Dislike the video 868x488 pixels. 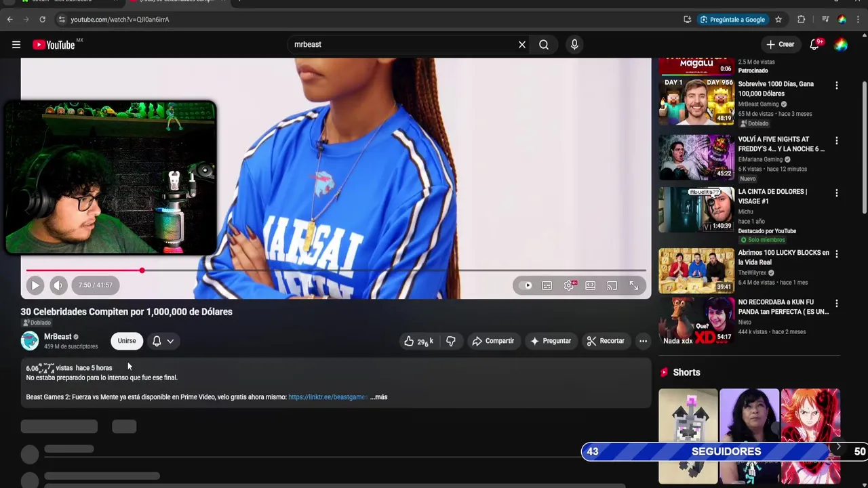pos(451,341)
